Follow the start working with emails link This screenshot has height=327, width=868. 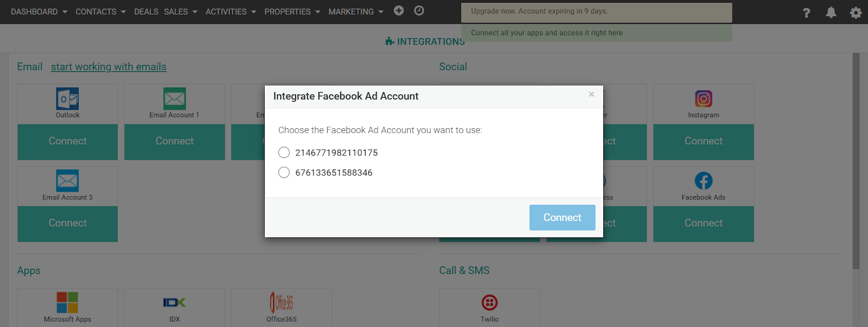(108, 67)
